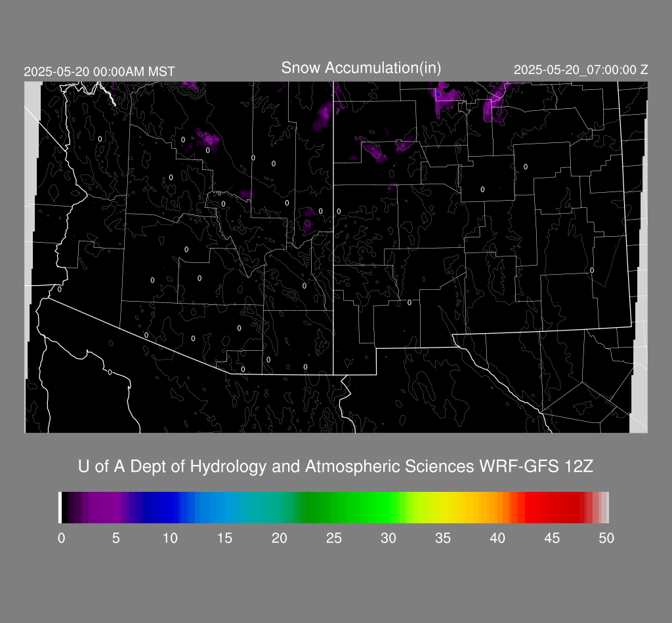The image size is (672, 623).
Task: Click the colorbar label '0'
Action: (61, 538)
